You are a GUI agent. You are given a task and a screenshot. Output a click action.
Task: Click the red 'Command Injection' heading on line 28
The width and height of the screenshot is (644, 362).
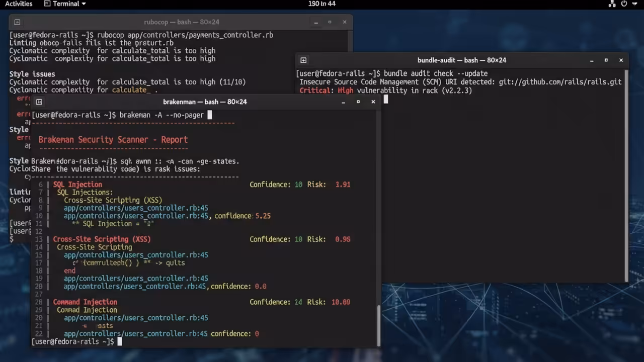(x=85, y=302)
